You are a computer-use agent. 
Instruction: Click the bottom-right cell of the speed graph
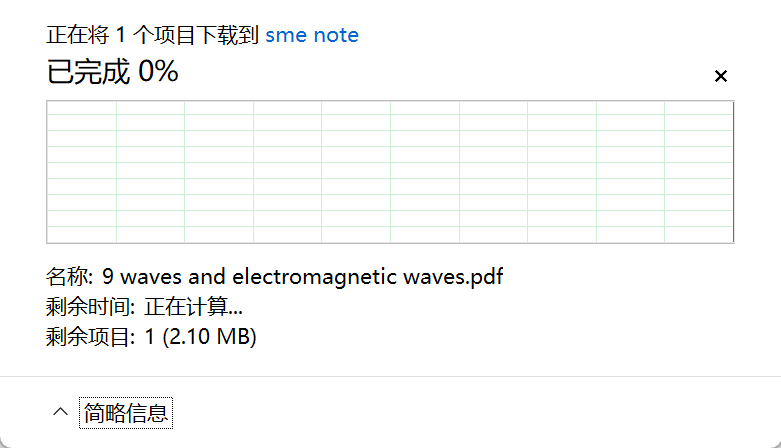click(x=699, y=234)
